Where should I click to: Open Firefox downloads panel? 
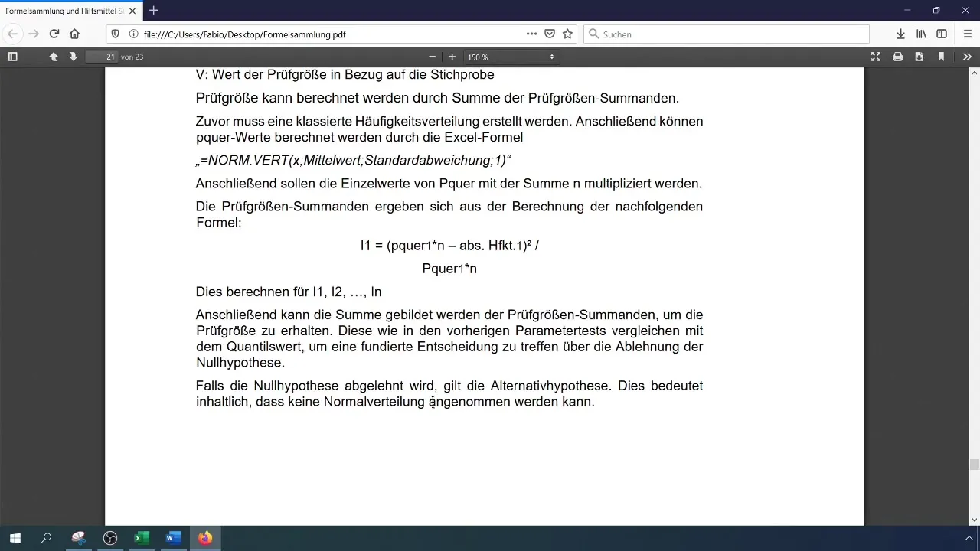click(901, 34)
